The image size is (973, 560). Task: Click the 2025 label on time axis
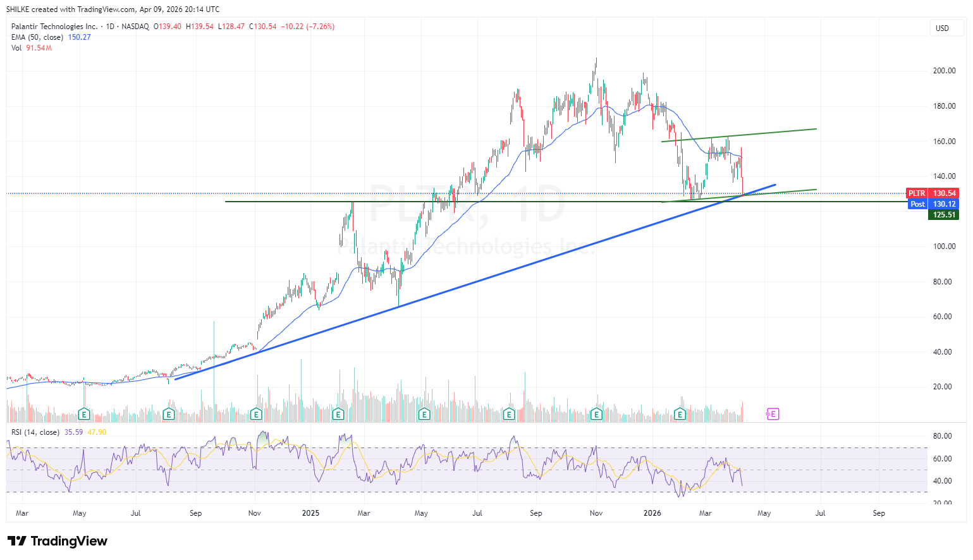click(x=310, y=513)
